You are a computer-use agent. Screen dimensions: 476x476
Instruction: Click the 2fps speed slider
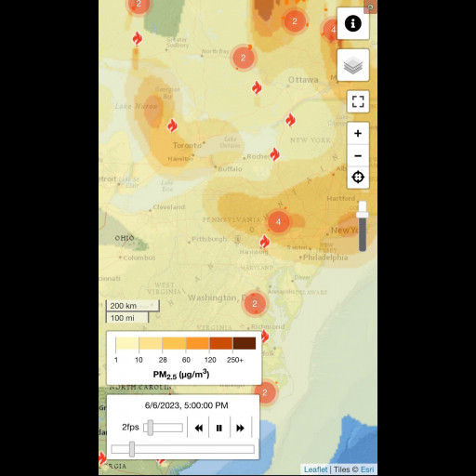pyautogui.click(x=163, y=428)
